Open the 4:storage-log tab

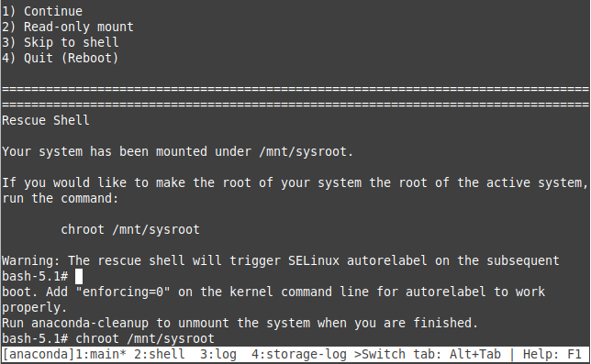[x=299, y=354]
